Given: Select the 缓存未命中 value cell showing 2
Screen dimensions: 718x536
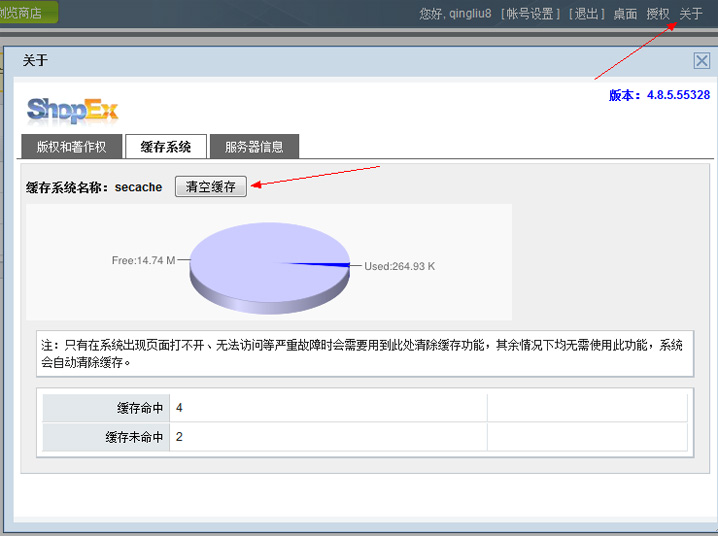Looking at the screenshot, I should click(327, 437).
